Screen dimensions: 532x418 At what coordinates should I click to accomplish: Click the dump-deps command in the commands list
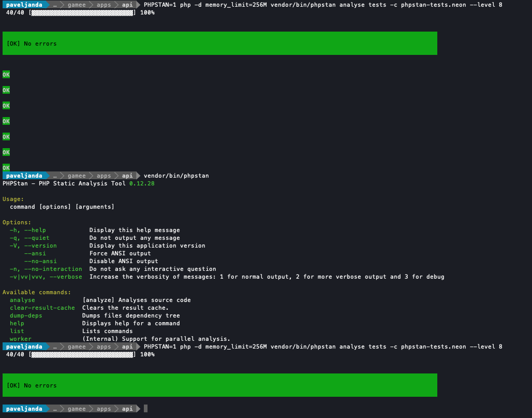[26, 315]
